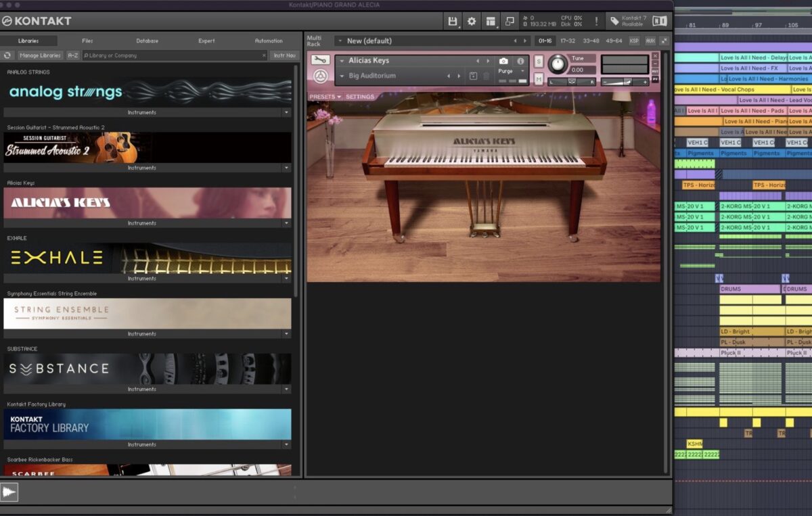Select next snapshot after Big Auditorium

pyautogui.click(x=459, y=76)
